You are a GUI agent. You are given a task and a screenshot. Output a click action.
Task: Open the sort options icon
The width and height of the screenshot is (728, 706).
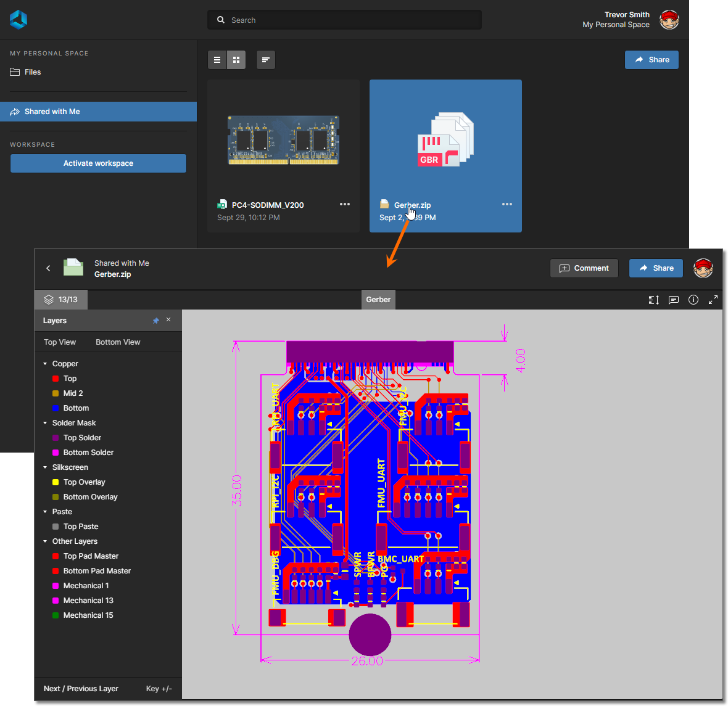(265, 60)
